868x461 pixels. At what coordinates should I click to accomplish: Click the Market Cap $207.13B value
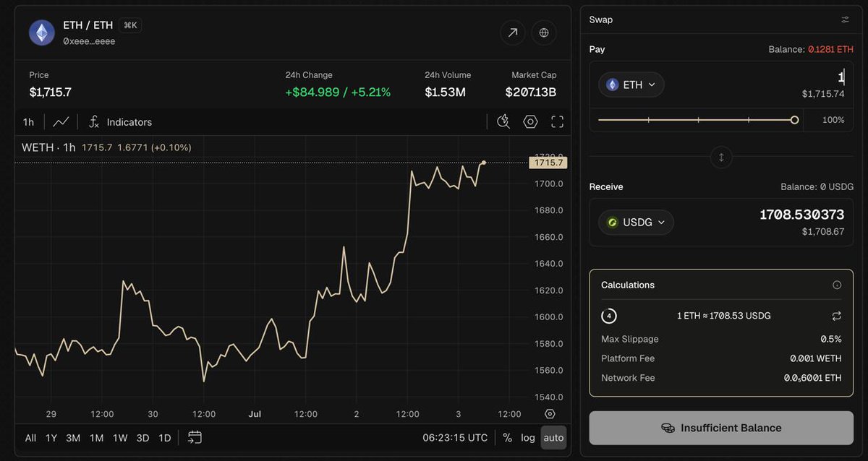click(530, 92)
